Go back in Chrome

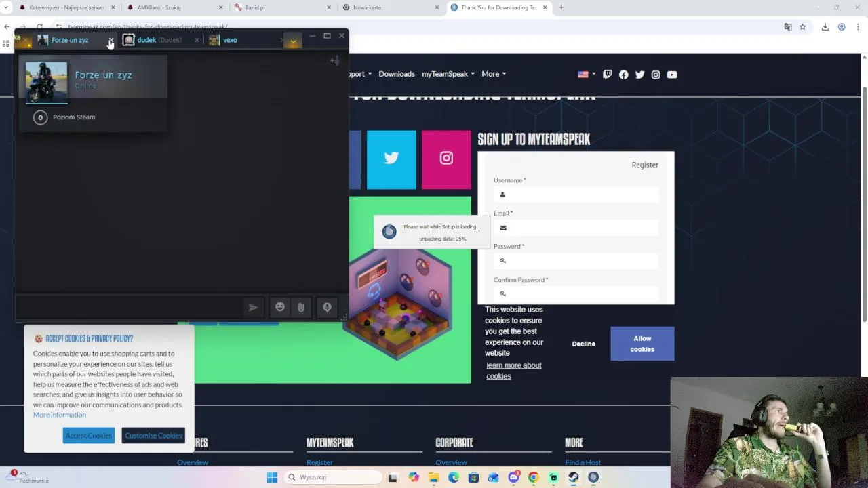coord(7,27)
